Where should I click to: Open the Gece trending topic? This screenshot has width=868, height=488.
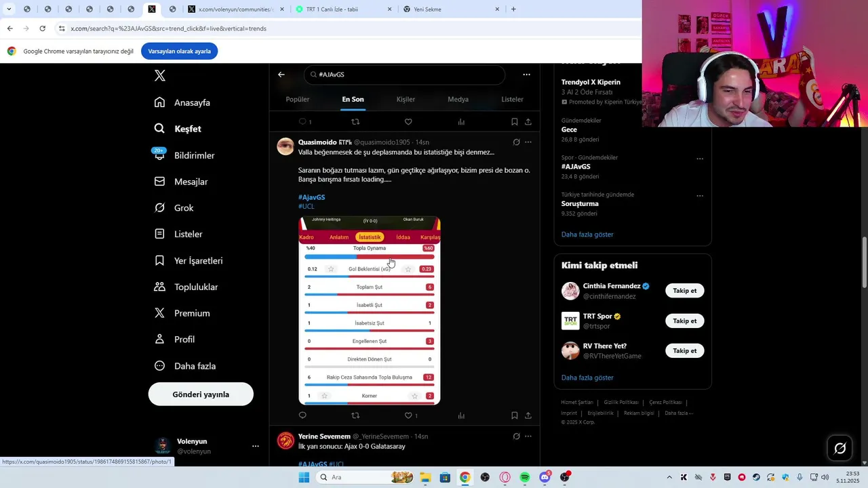[x=569, y=129]
